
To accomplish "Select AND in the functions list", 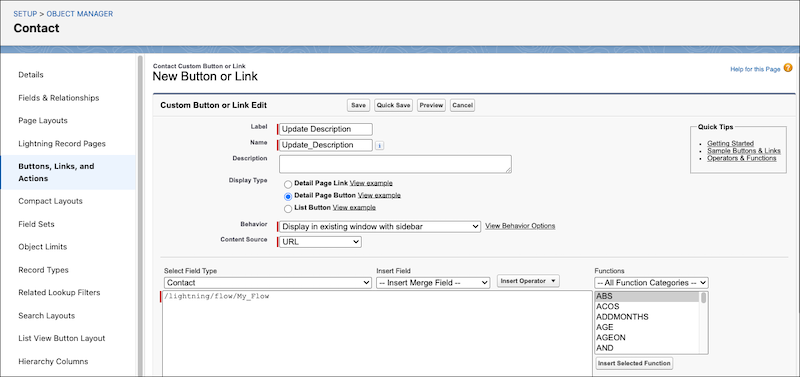I will click(647, 348).
